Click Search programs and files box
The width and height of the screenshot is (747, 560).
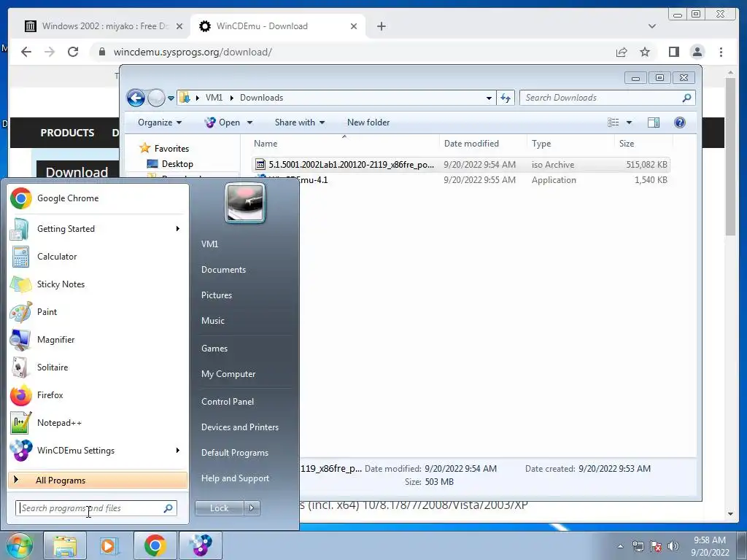pyautogui.click(x=96, y=508)
